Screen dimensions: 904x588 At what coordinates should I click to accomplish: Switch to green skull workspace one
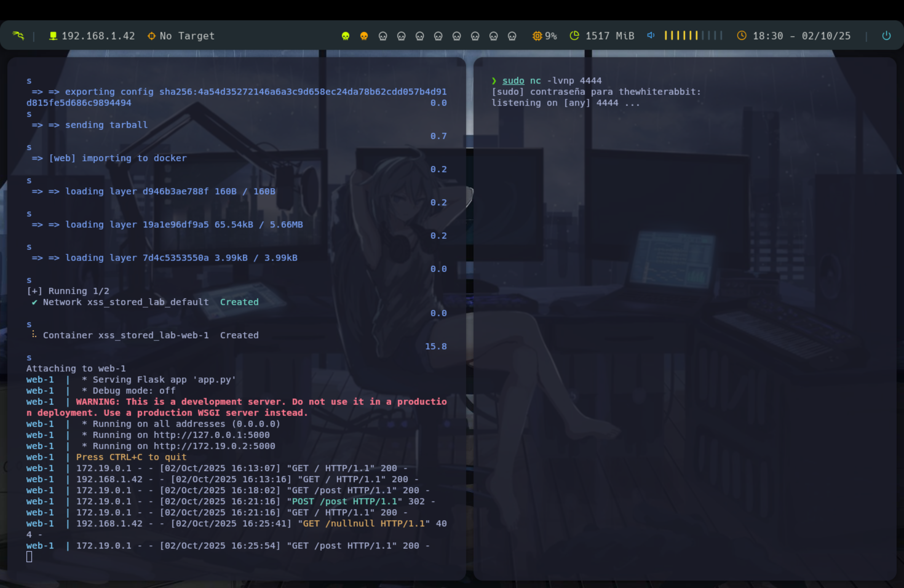pos(345,36)
